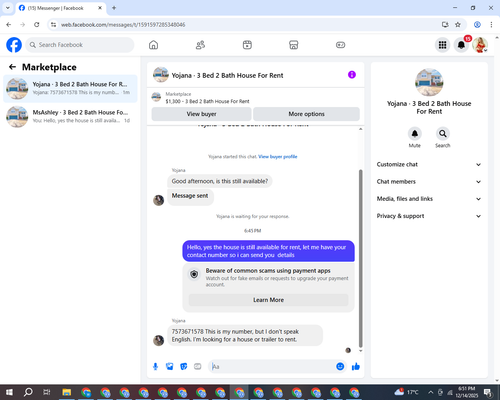Click the message input box Aa
The height and width of the screenshot is (400, 500).
[272, 367]
